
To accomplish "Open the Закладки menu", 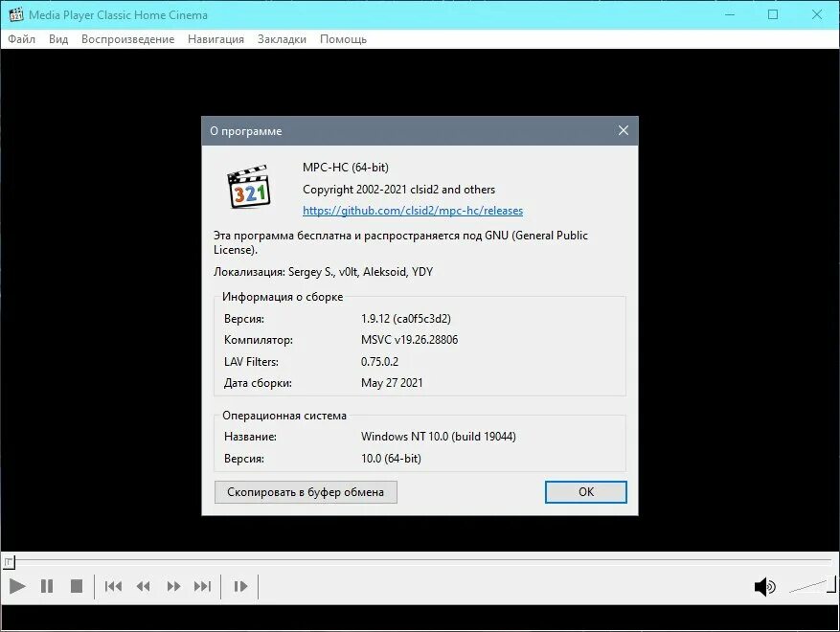I will (x=282, y=39).
